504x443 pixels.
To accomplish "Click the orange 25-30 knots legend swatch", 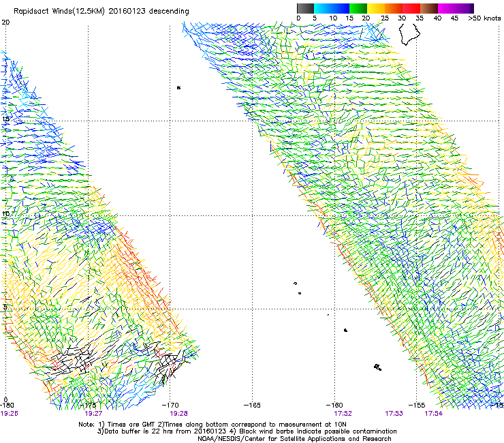I will pos(394,8).
